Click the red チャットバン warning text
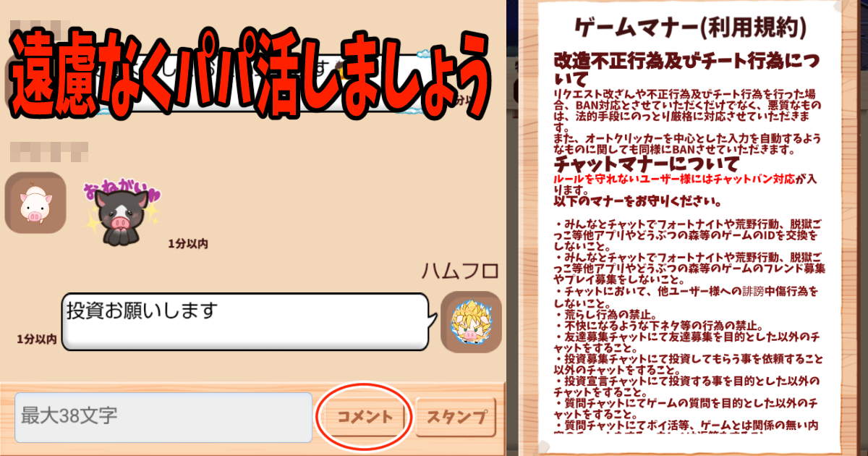The image size is (868, 456). [x=685, y=183]
